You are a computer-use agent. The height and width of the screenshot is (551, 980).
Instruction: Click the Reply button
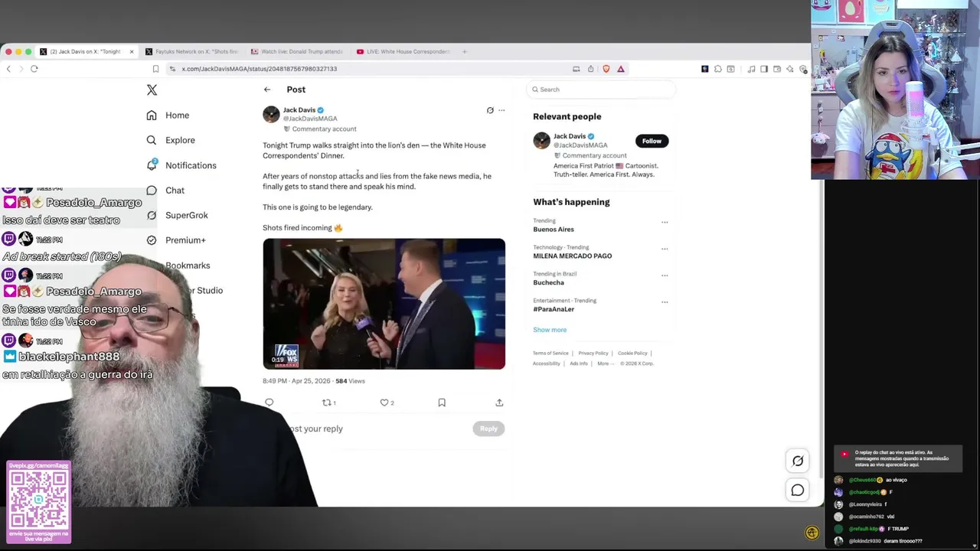(488, 429)
